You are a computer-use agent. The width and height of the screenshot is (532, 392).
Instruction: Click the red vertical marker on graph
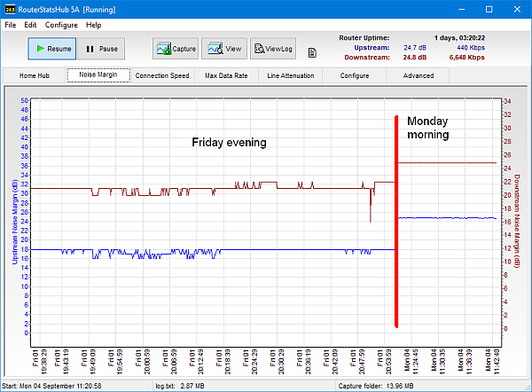point(396,222)
